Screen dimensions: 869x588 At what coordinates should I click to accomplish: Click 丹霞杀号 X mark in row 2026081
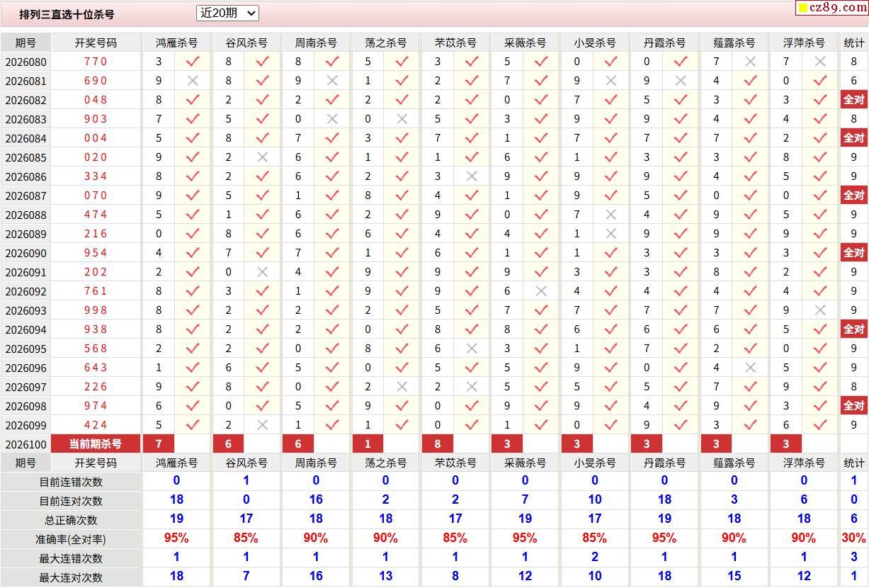pyautogui.click(x=681, y=81)
